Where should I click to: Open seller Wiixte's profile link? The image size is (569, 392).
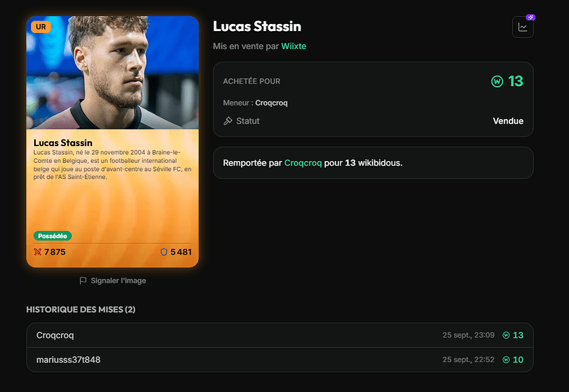pos(294,46)
